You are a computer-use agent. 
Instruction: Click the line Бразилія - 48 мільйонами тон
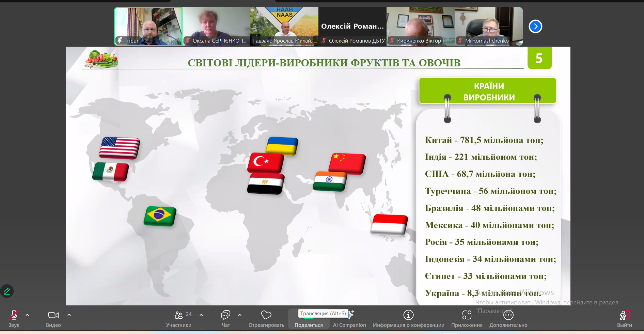pos(490,208)
